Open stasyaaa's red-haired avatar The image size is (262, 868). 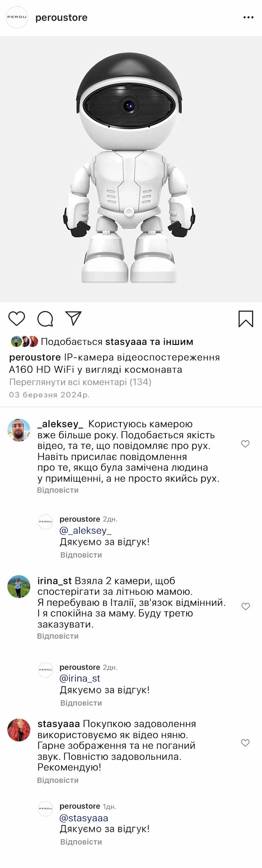coord(19,730)
